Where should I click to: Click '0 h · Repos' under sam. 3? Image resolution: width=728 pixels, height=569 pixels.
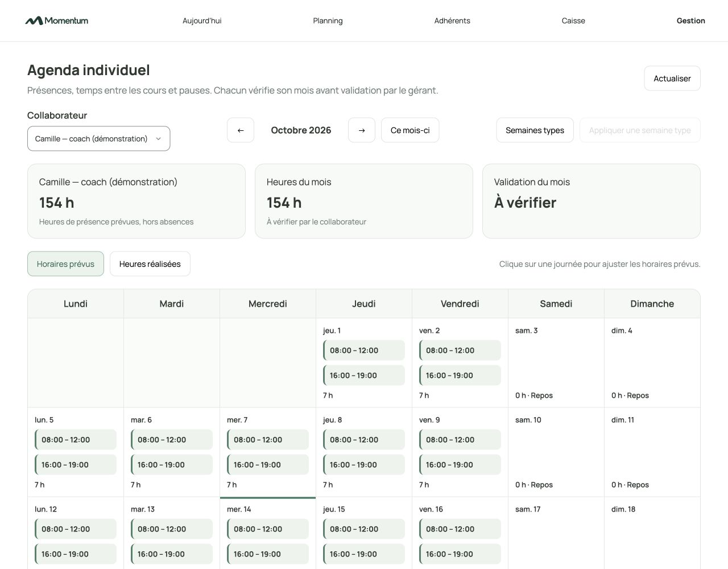(534, 395)
